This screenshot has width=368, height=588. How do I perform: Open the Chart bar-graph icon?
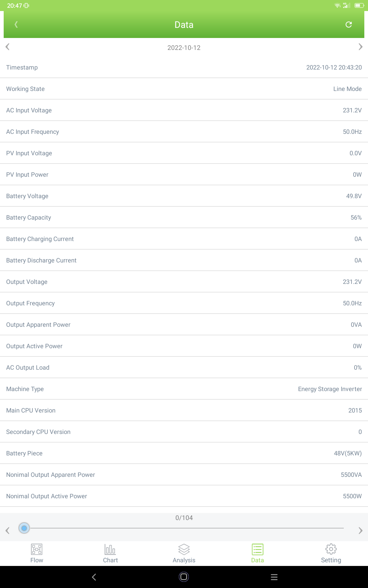110,549
